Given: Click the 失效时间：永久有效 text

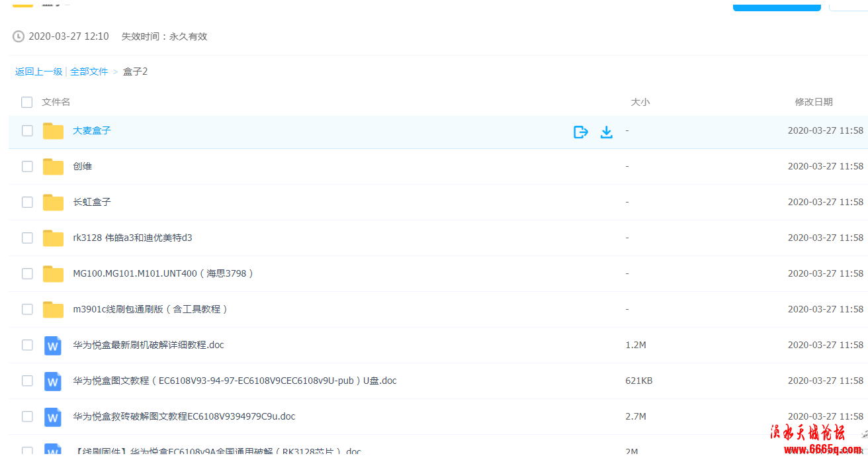Looking at the screenshot, I should 165,36.
